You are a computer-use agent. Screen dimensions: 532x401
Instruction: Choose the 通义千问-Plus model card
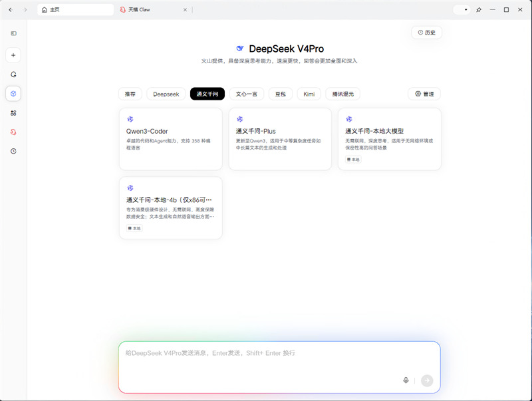click(x=280, y=139)
